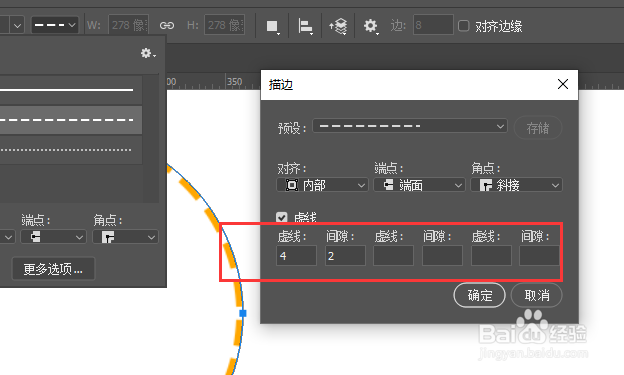
Task: Open the 角点 dropdown in stroke options panel
Action: tap(125, 237)
